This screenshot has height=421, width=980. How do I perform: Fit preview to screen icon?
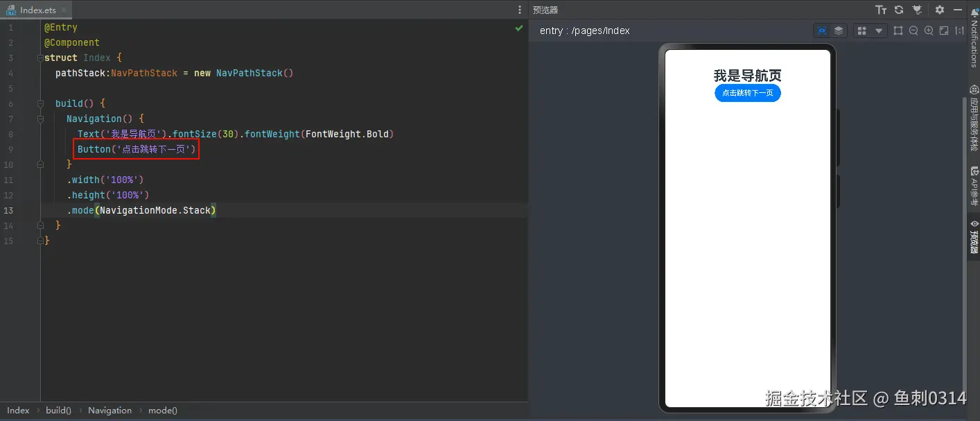(x=944, y=31)
